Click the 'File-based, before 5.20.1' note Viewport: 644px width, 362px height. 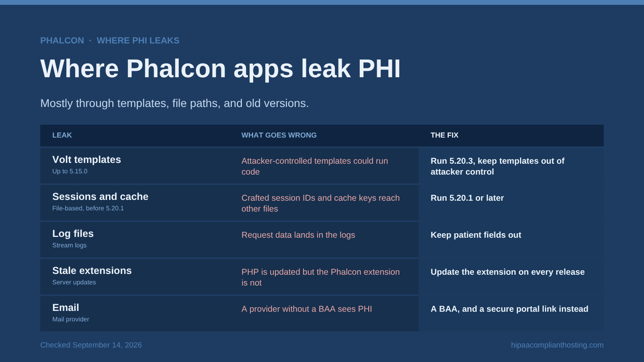coord(88,208)
